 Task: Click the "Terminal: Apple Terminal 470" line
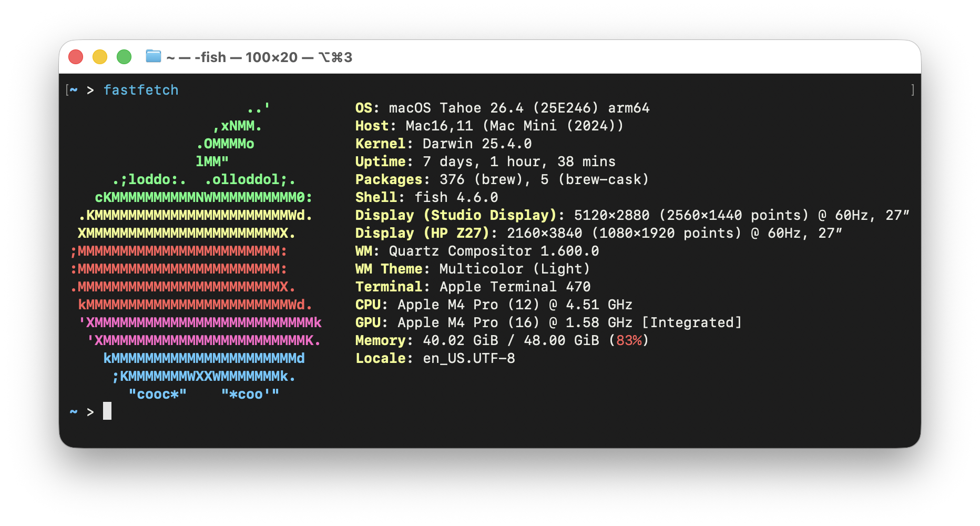click(x=473, y=287)
